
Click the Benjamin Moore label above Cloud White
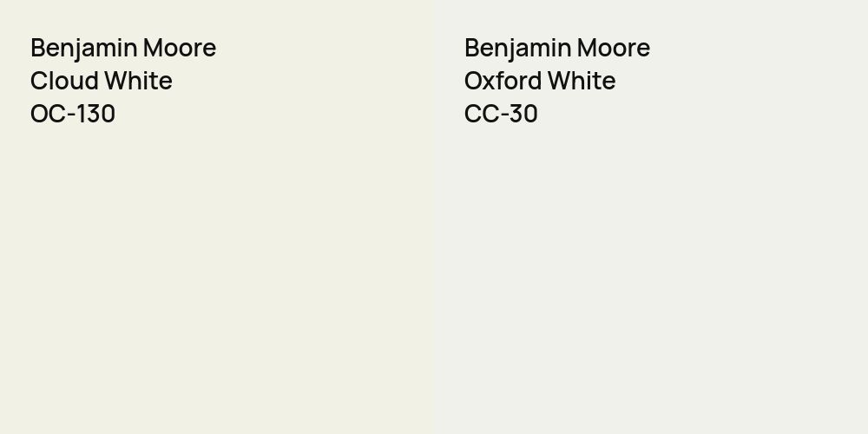(123, 48)
